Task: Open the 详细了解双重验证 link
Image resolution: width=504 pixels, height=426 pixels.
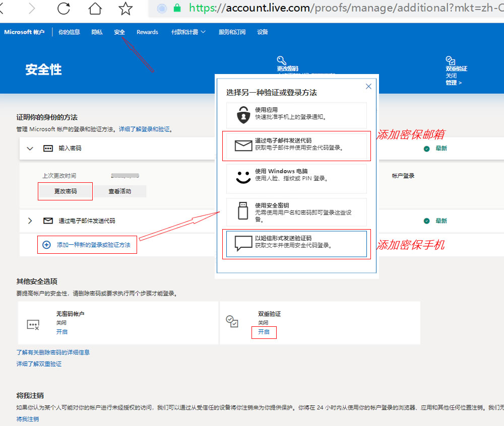Action: 39,364
